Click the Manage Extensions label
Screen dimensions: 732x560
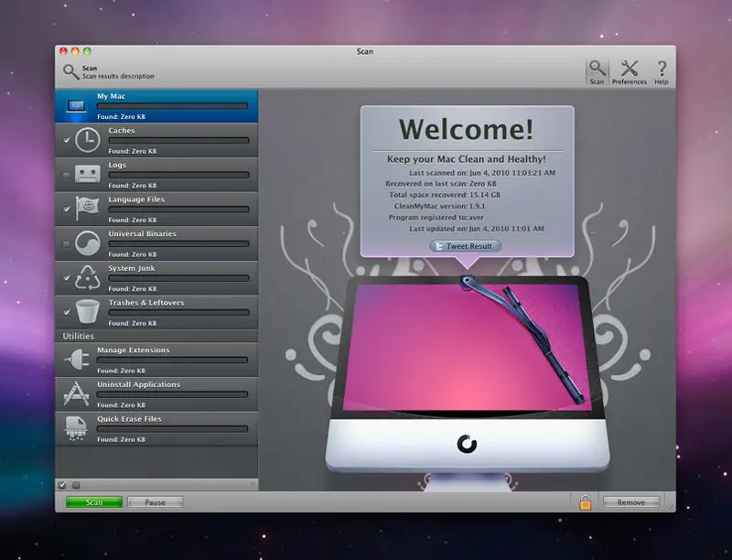(x=133, y=350)
